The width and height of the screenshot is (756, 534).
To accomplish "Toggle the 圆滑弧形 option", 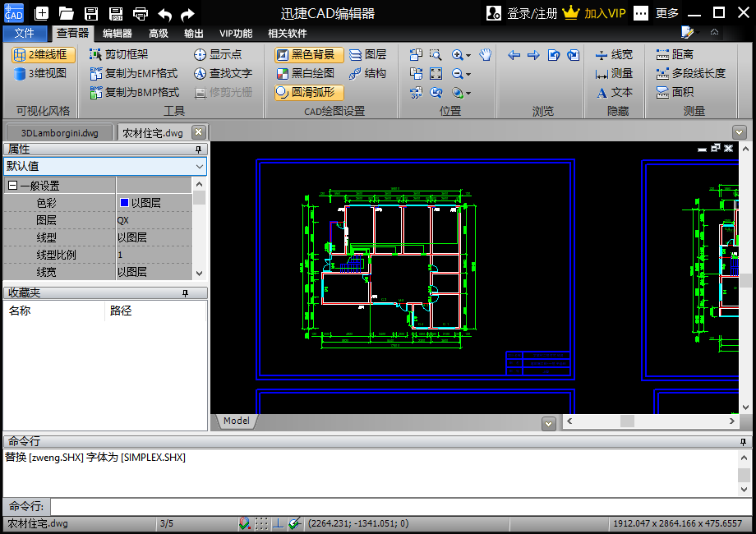I will (309, 92).
